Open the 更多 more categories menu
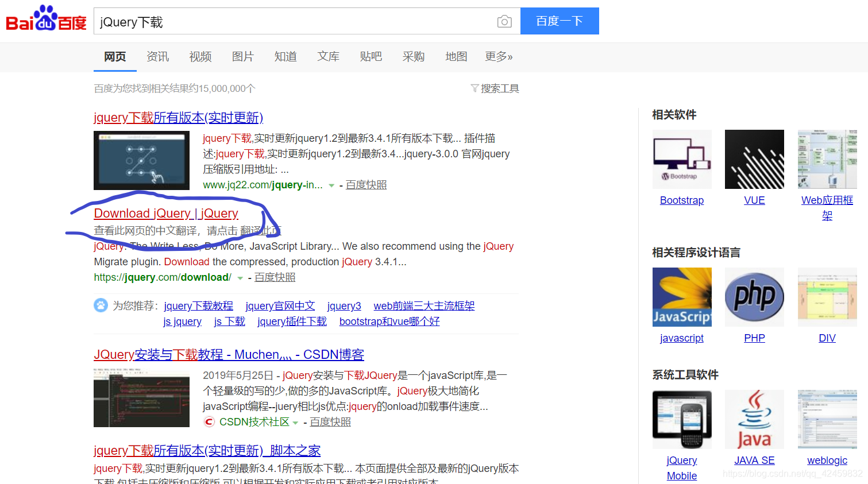 point(499,56)
